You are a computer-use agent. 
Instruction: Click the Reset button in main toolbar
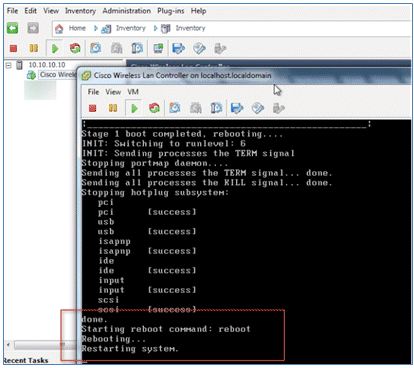(75, 49)
